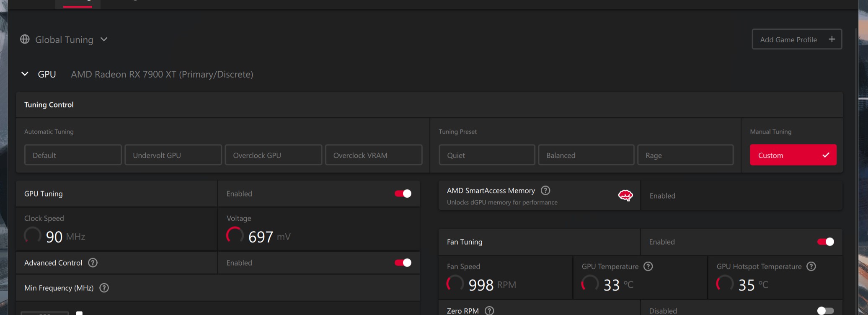Click the GPU Temperature help icon
The width and height of the screenshot is (868, 315).
click(x=648, y=266)
